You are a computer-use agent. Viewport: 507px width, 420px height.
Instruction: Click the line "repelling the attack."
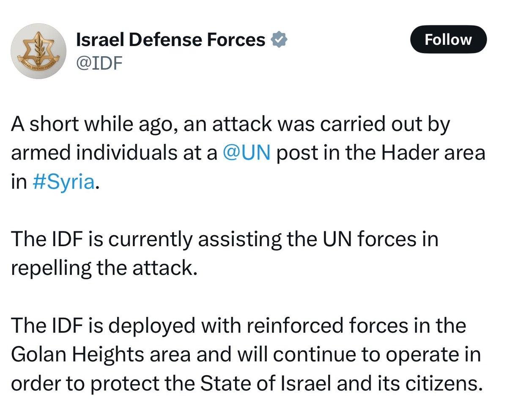coord(104,267)
